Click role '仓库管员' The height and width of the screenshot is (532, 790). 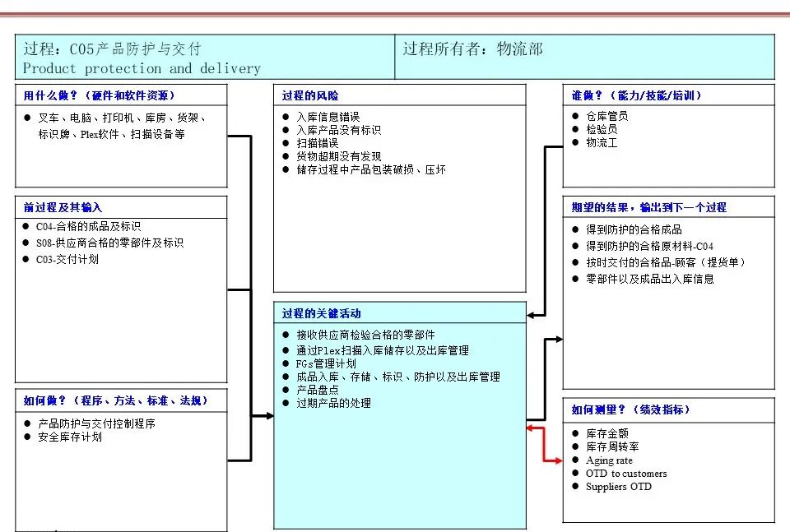607,116
